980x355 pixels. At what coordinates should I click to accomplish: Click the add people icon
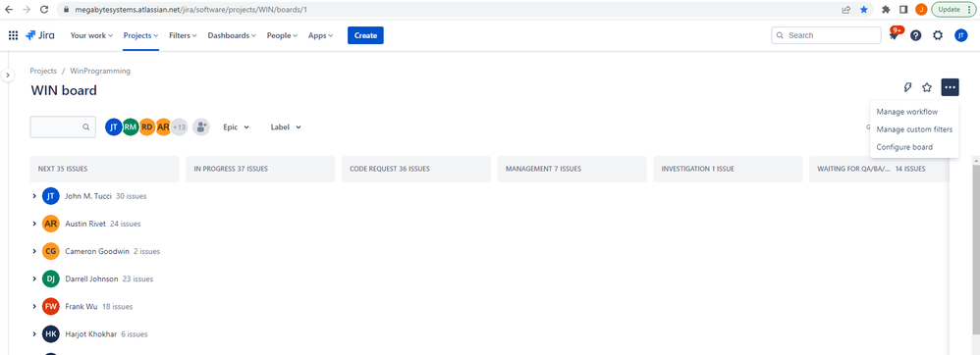[200, 127]
